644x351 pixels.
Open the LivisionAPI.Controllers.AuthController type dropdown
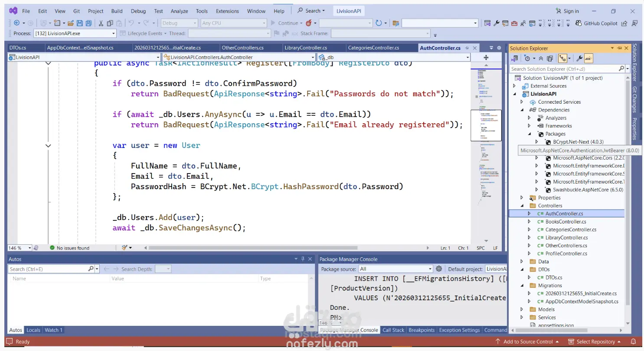[x=239, y=57]
